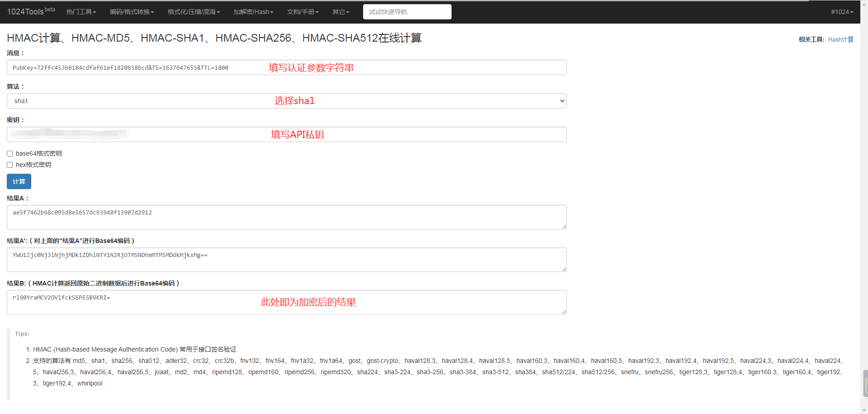
Task: Open the 热门工具 dropdown menu
Action: pos(81,12)
